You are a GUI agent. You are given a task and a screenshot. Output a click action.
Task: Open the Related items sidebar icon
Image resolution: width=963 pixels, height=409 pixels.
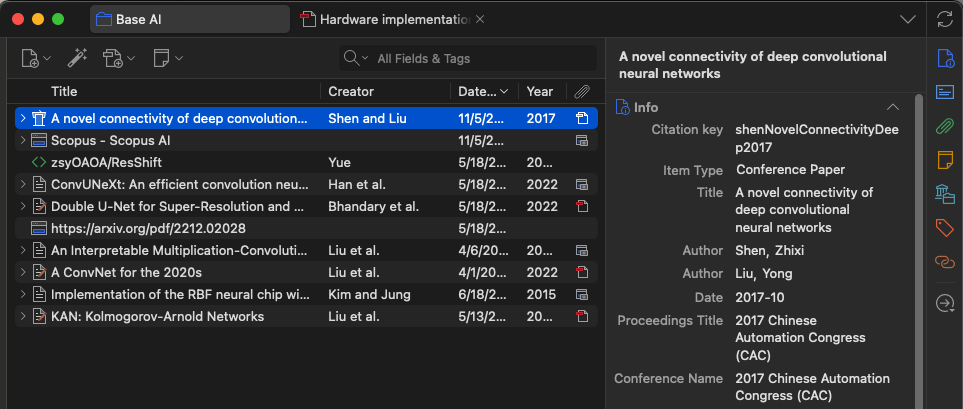pyautogui.click(x=945, y=262)
